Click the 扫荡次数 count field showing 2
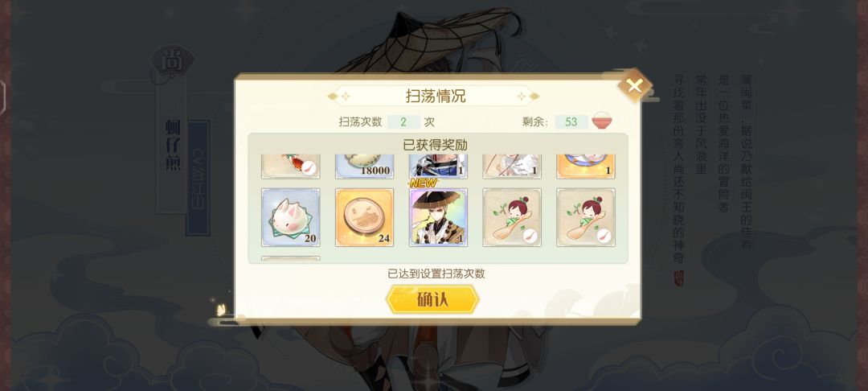The height and width of the screenshot is (391, 868). pyautogui.click(x=403, y=121)
